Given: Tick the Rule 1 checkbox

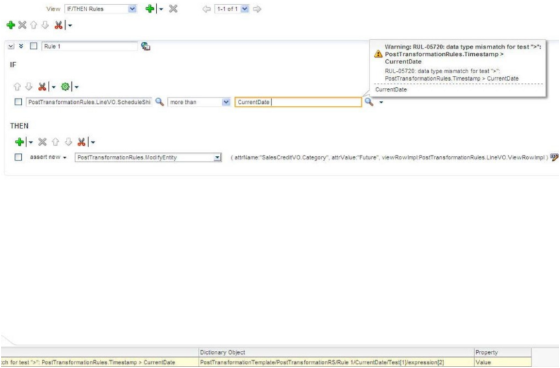Looking at the screenshot, I should [x=34, y=46].
